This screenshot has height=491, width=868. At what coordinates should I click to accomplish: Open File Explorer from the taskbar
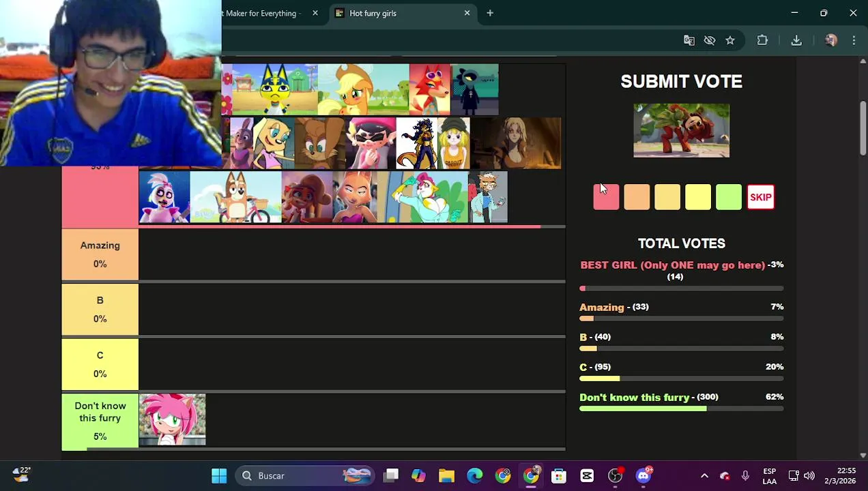(446, 475)
